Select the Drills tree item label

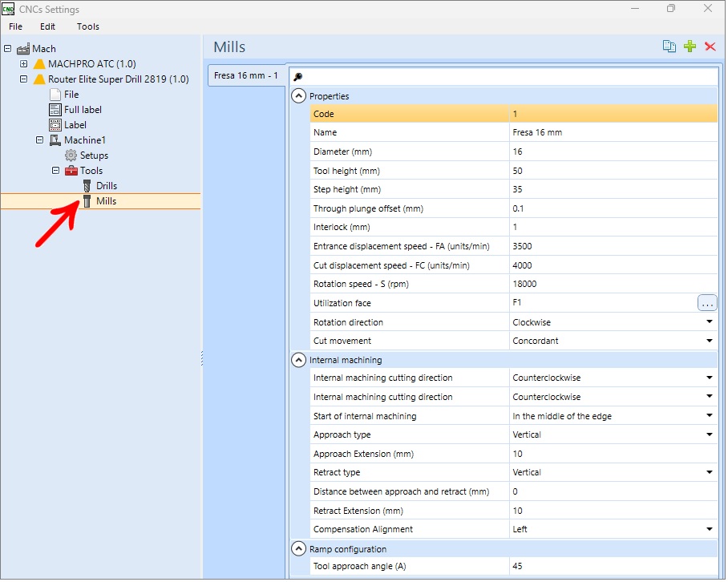(107, 186)
